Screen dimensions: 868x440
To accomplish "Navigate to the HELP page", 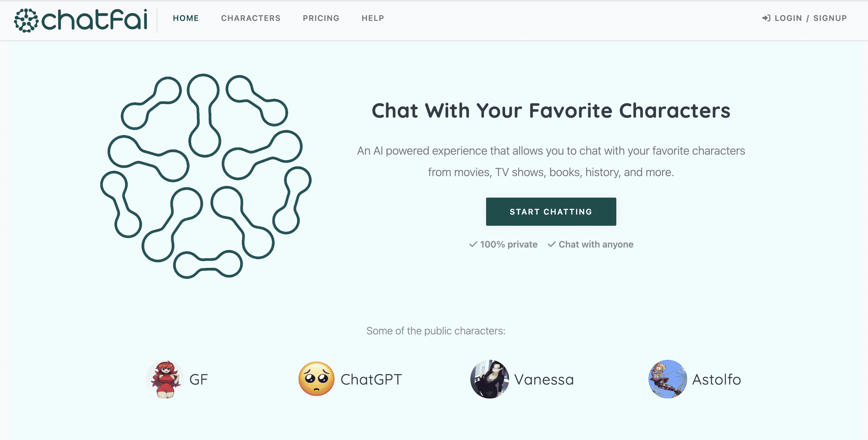I will pos(373,18).
